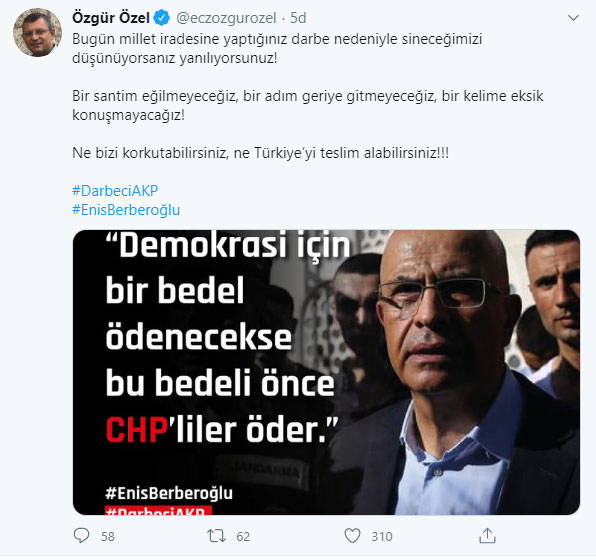
Task: Open the attached Demokrasi için image
Action: (x=326, y=372)
